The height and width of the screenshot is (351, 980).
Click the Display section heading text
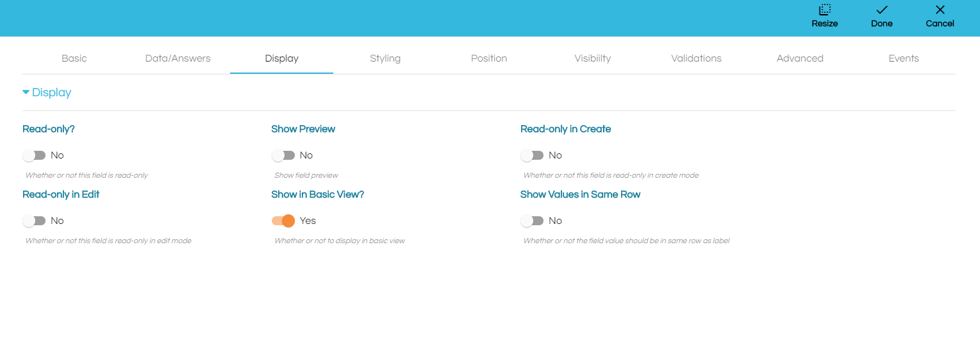click(x=51, y=92)
